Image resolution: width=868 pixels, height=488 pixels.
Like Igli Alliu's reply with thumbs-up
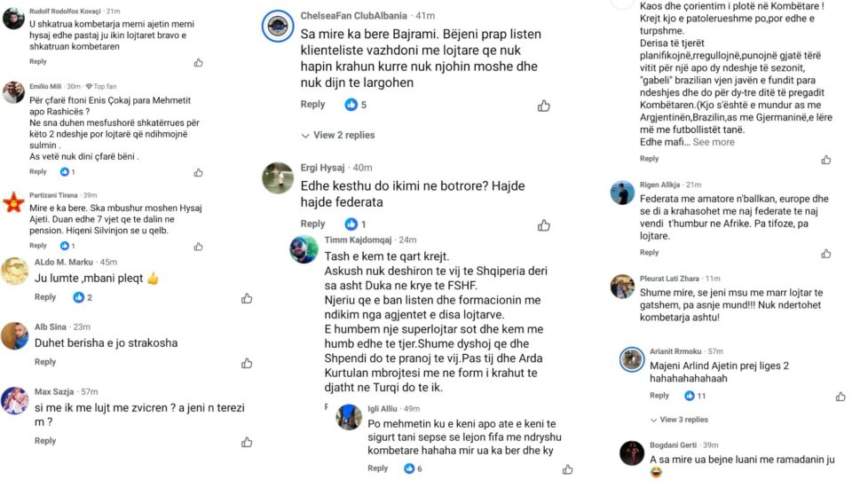click(567, 469)
